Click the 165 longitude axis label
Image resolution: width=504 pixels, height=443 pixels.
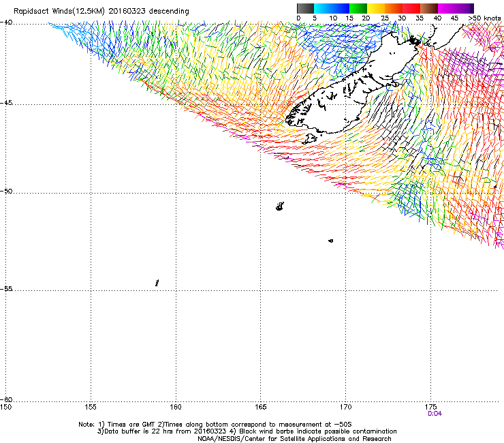pos(261,407)
